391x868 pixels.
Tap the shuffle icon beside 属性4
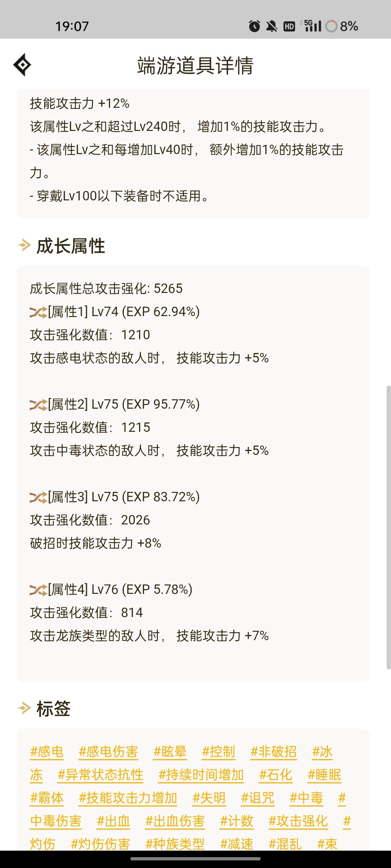click(x=38, y=590)
